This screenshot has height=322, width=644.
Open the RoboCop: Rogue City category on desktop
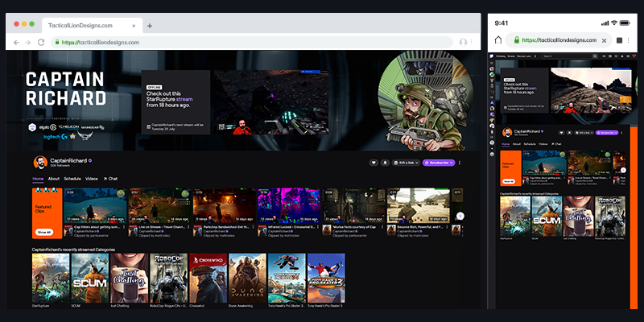click(168, 278)
